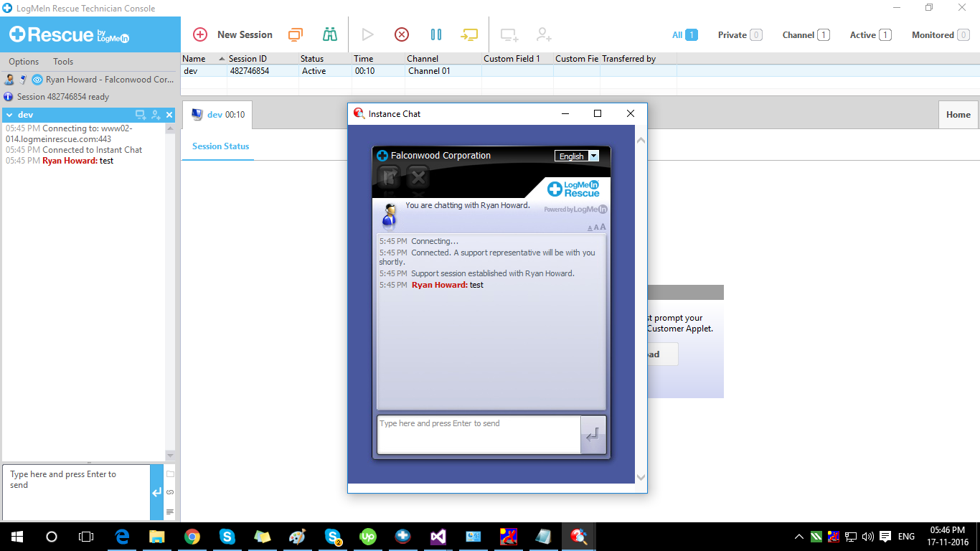This screenshot has width=980, height=551.
Task: Filter sessions by Monitored
Action: [941, 34]
